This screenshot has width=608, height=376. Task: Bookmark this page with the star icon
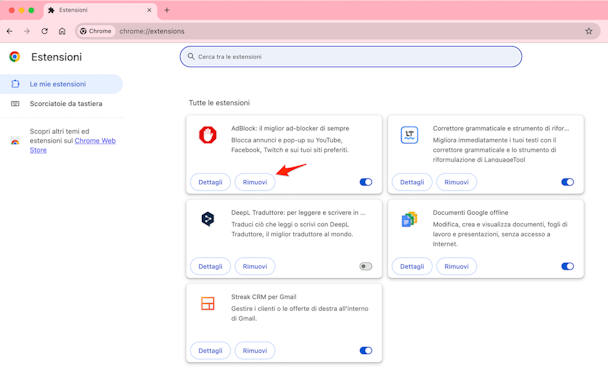tap(589, 31)
